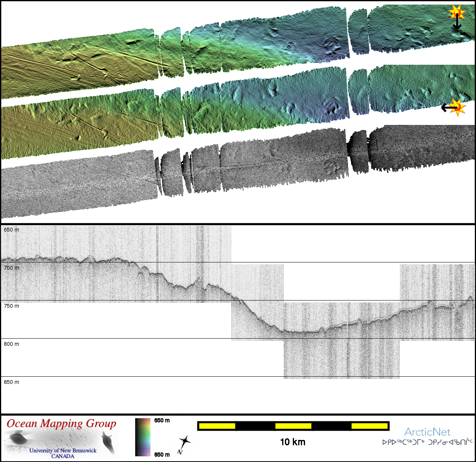
Task: Click the middle yellow scale bar segment
Action: point(293,426)
